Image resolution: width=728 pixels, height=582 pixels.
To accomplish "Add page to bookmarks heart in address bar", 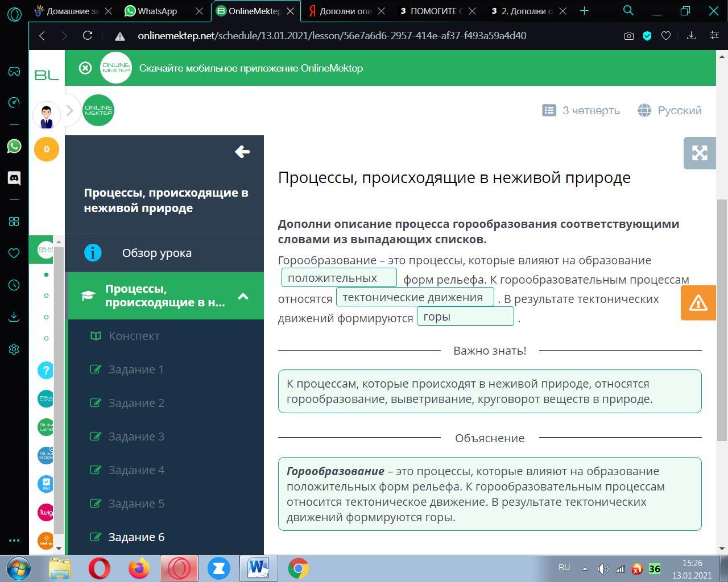I will (x=666, y=36).
